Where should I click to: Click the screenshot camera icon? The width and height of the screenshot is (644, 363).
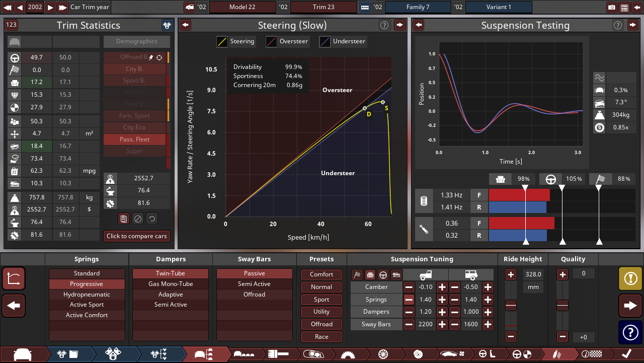(612, 8)
